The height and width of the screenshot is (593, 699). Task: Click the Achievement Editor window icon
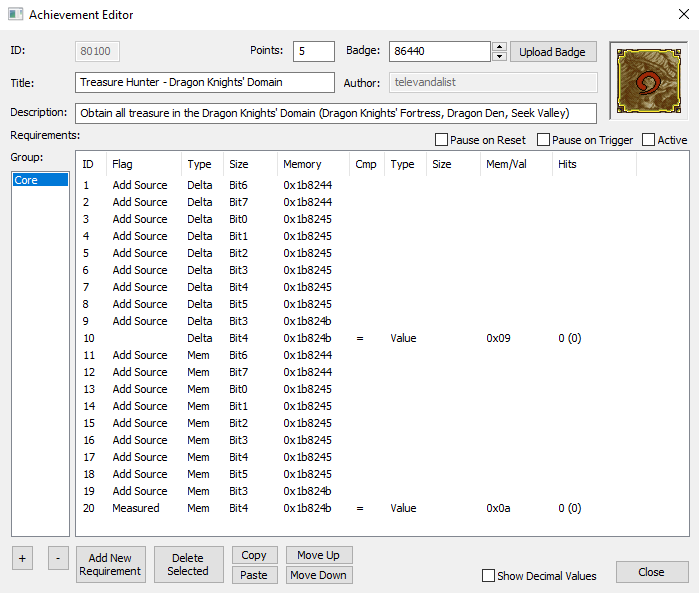[x=16, y=14]
